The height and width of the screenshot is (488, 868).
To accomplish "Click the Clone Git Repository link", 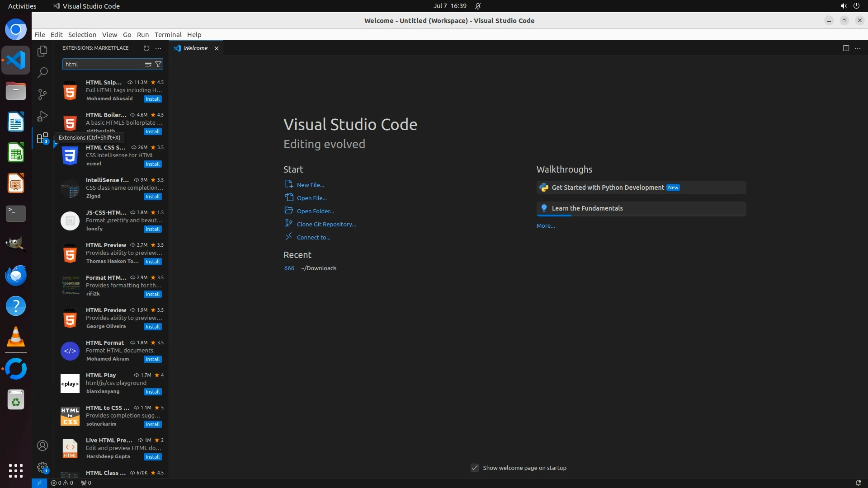I will 326,224.
